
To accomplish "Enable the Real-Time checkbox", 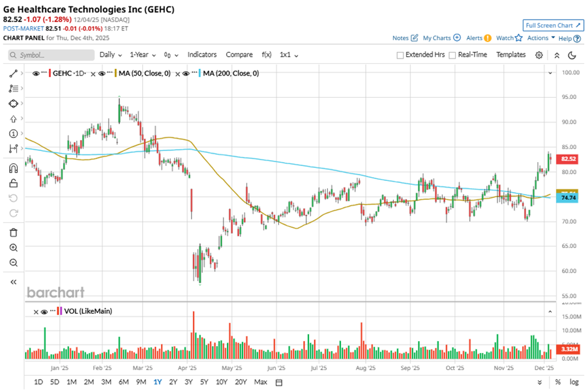I will 452,55.
